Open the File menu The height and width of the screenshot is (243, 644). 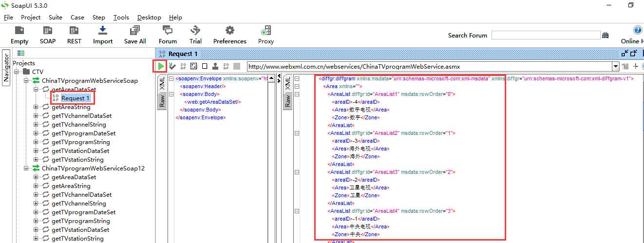[8, 17]
